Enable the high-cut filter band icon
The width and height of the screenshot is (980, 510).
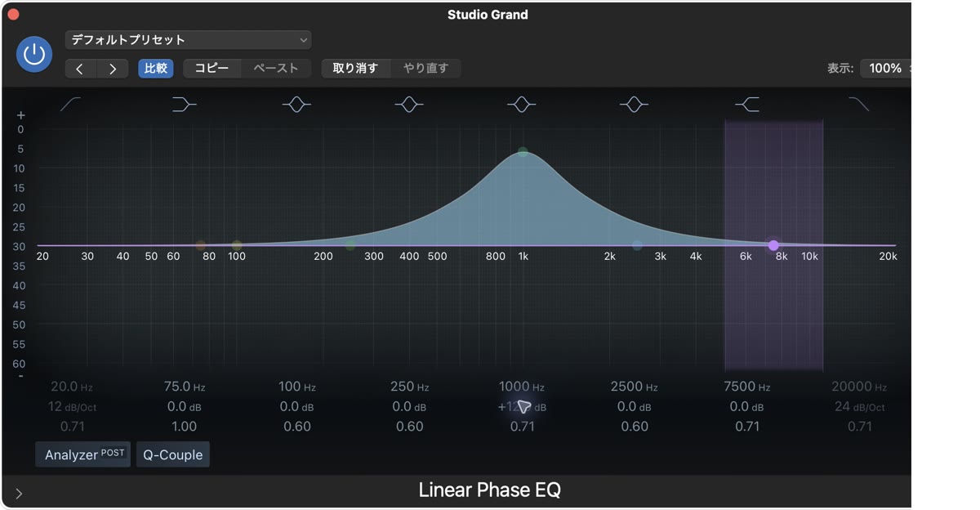[859, 104]
